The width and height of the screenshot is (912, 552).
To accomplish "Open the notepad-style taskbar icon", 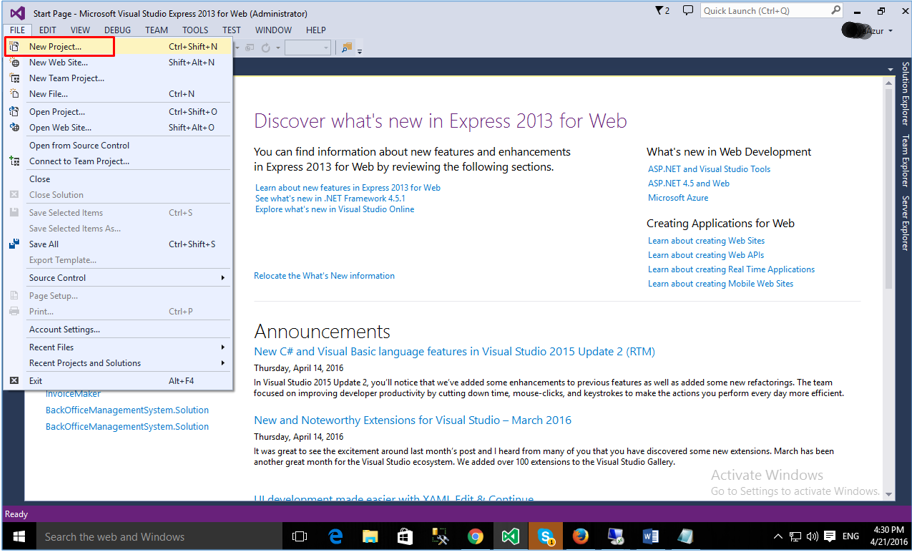I will (685, 536).
